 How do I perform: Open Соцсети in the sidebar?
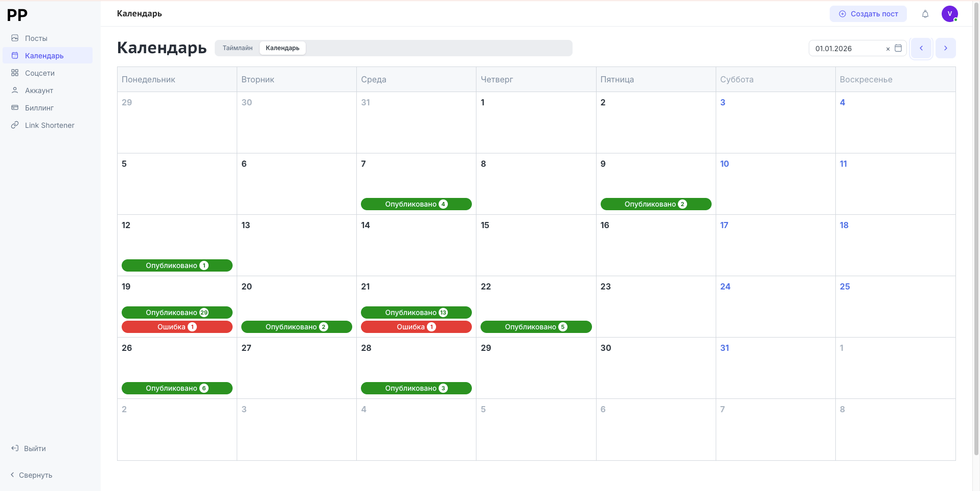39,73
